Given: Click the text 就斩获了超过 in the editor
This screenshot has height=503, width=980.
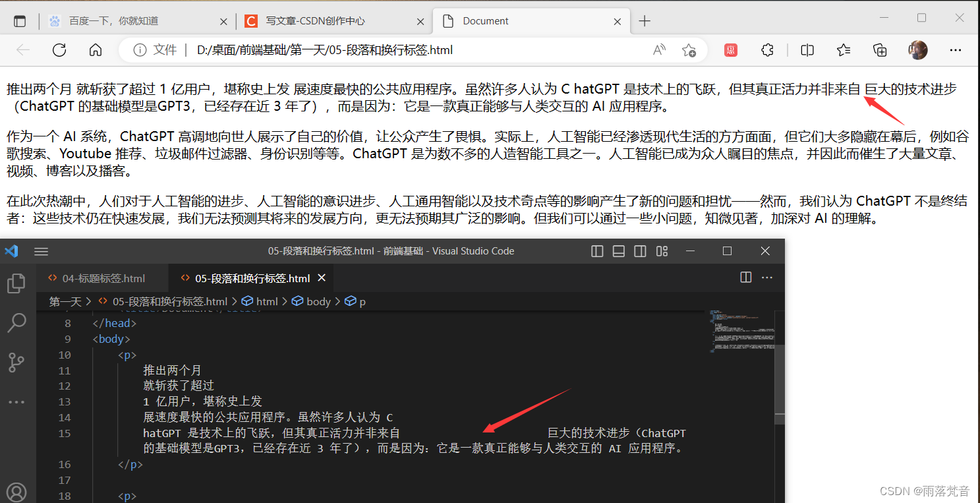Looking at the screenshot, I should coord(179,386).
